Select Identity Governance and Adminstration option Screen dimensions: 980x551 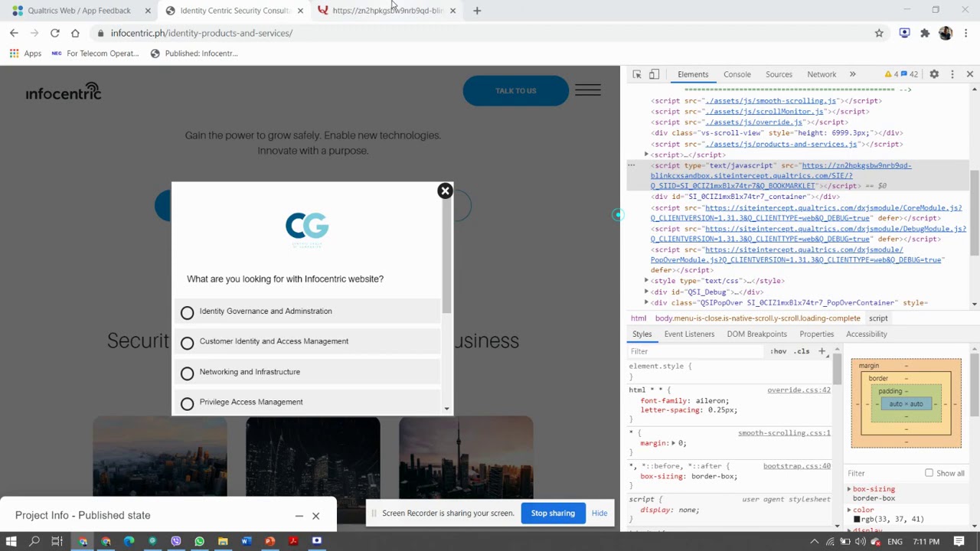[x=308, y=311]
